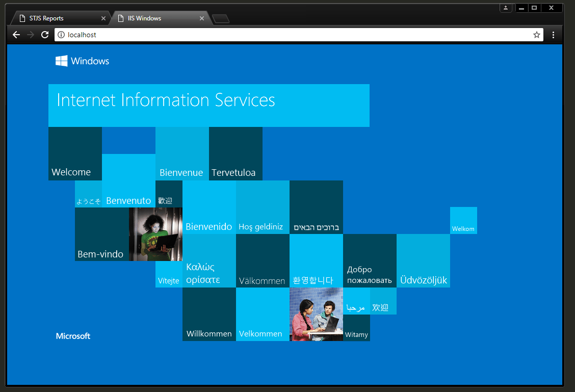
Task: Bookmark this page with star icon
Action: (x=536, y=35)
